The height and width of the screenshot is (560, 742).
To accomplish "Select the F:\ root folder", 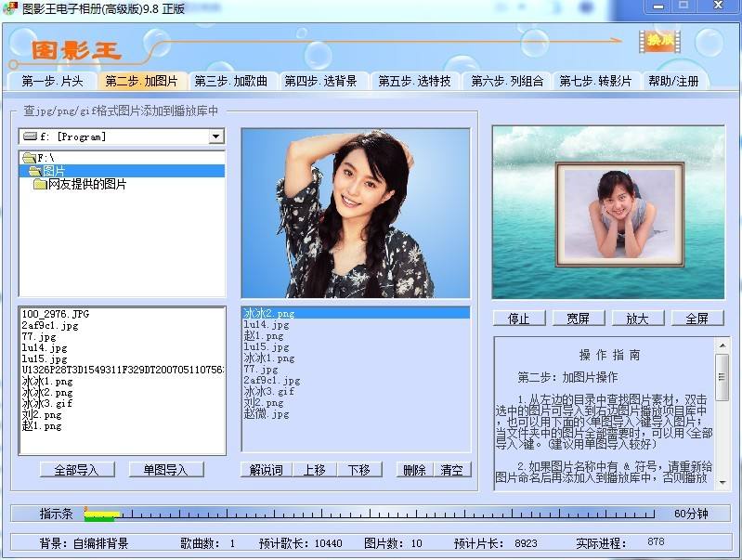I will pos(38,158).
